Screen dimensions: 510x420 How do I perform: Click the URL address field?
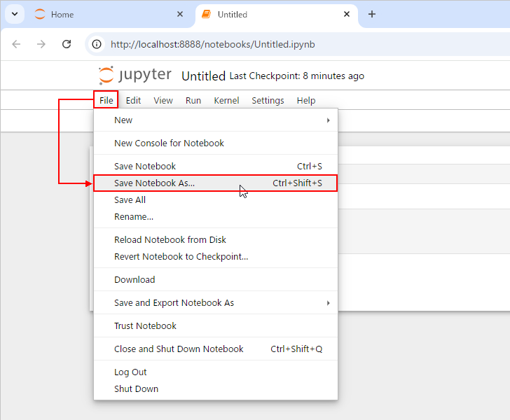tap(280, 44)
